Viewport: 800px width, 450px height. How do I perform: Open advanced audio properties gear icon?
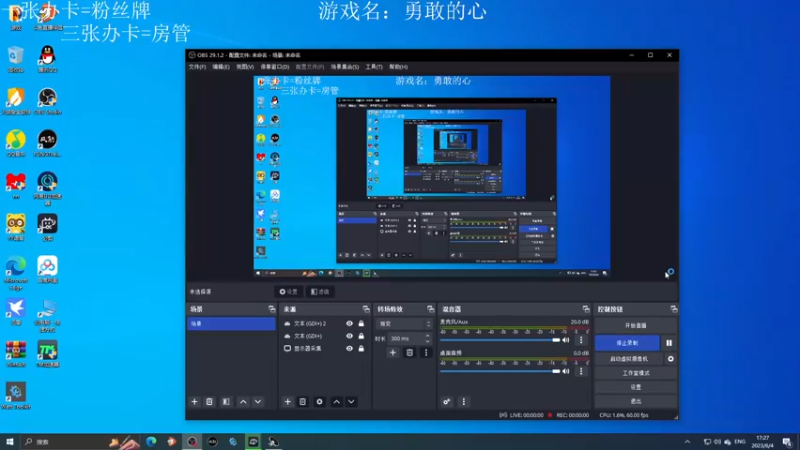(446, 402)
